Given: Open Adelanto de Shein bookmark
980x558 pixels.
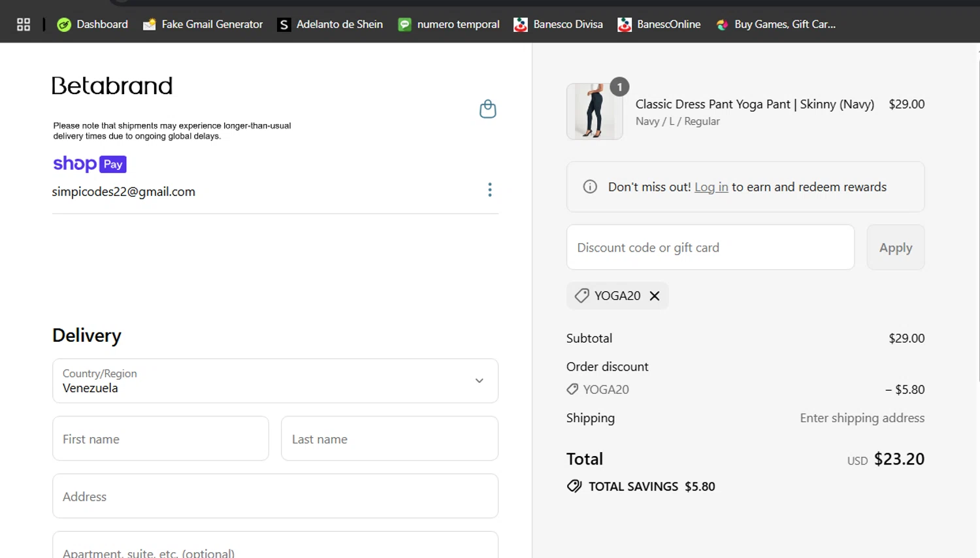Looking at the screenshot, I should click(x=330, y=24).
